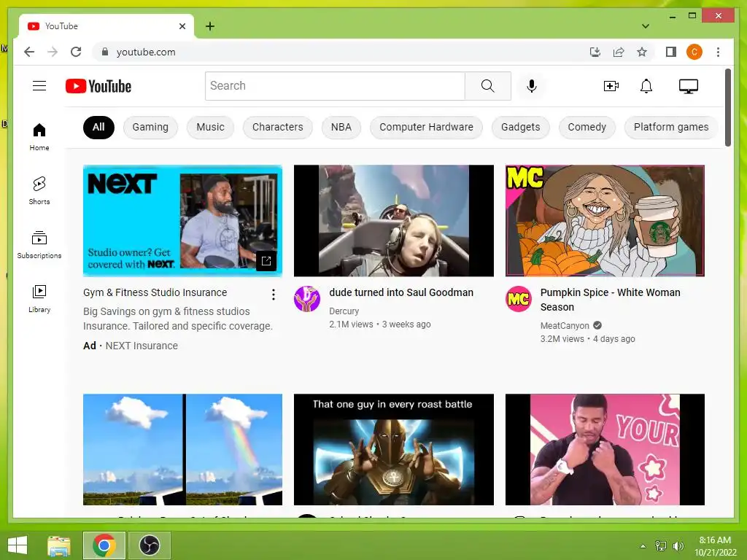The width and height of the screenshot is (747, 560).
Task: Play the roast battle video thumbnail
Action: point(393,449)
